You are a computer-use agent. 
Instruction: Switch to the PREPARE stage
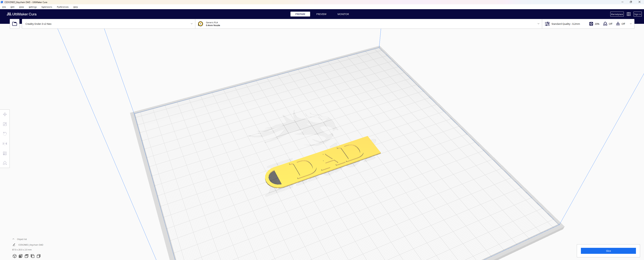300,14
